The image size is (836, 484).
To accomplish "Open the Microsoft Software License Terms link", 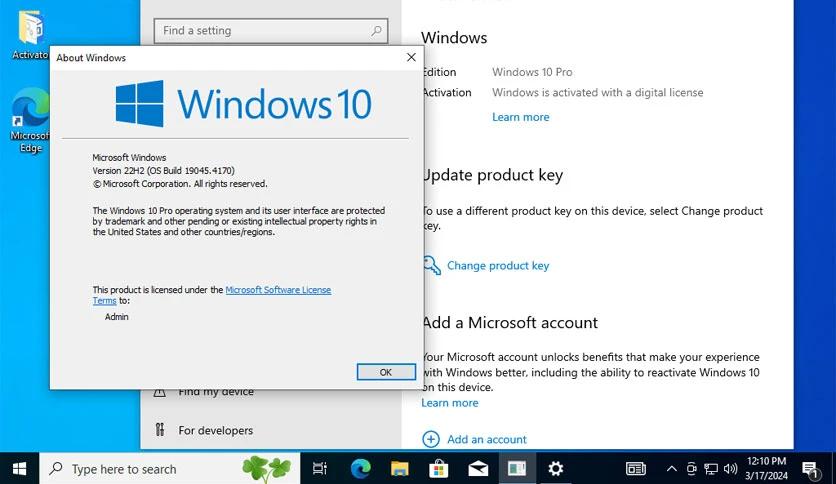I will (x=277, y=290).
